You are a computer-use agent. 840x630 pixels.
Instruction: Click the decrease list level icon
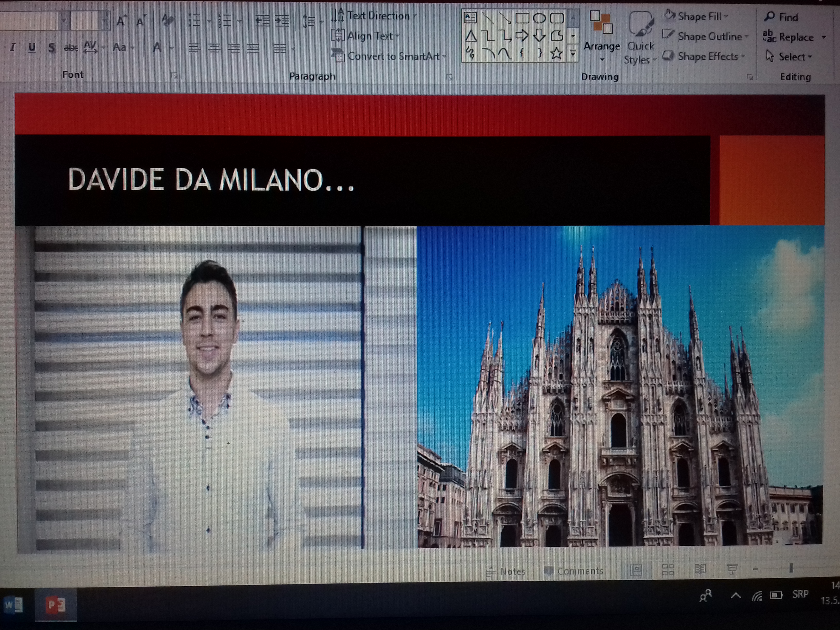click(x=262, y=21)
